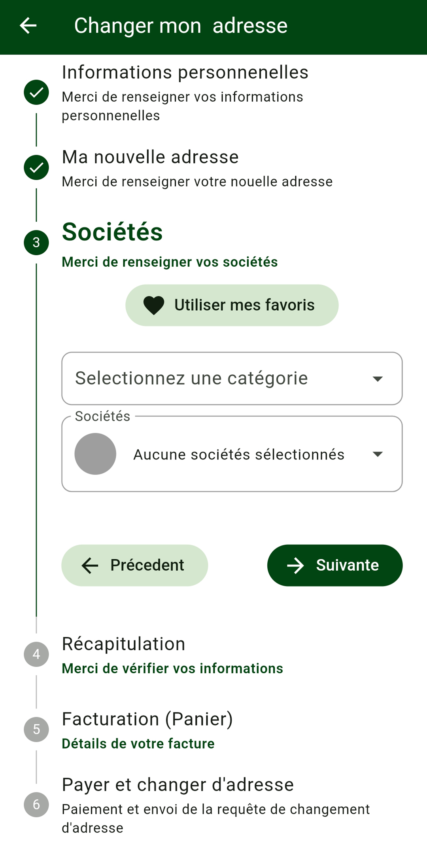Open the Payer et changer d'adresse step

pyautogui.click(x=178, y=785)
